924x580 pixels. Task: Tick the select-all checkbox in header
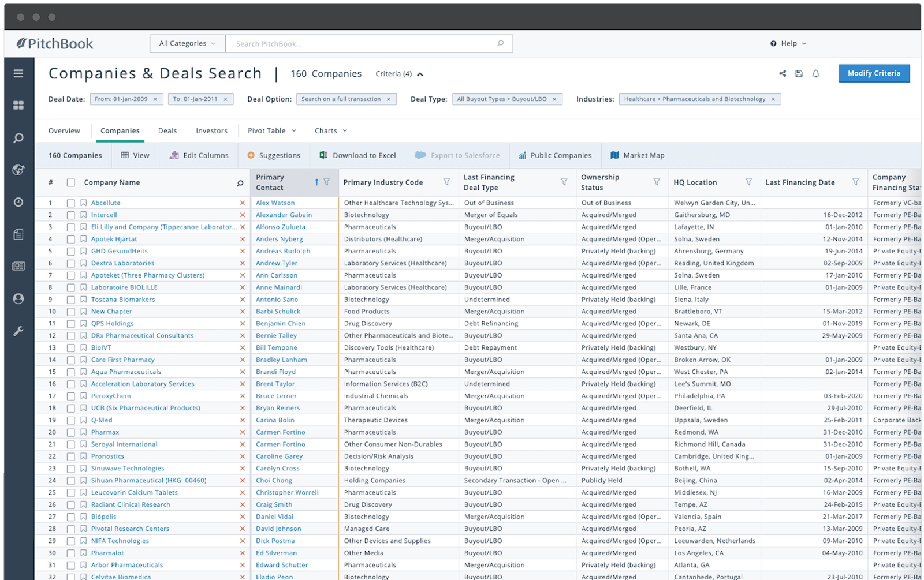coord(70,183)
